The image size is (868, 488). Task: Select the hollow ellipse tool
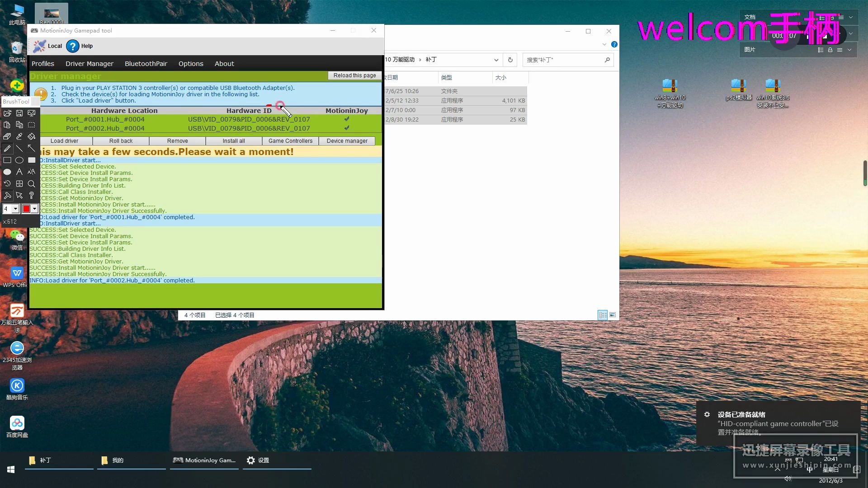[19, 160]
